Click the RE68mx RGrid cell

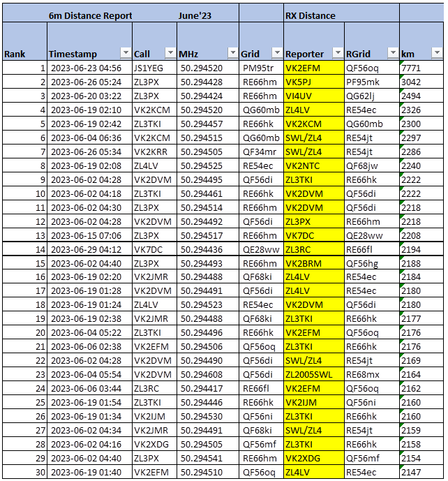click(371, 374)
